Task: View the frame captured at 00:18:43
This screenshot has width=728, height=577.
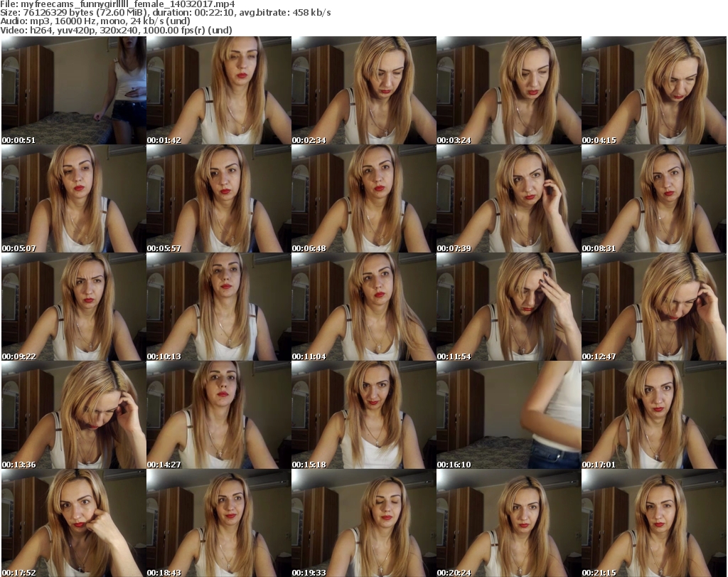Action: tap(219, 523)
